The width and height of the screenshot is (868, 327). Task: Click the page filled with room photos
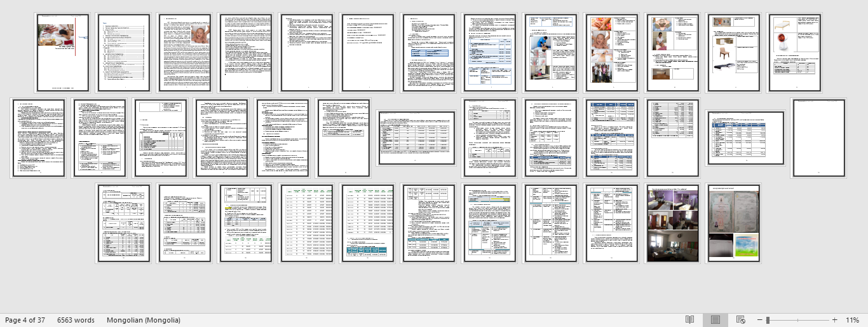(x=672, y=223)
